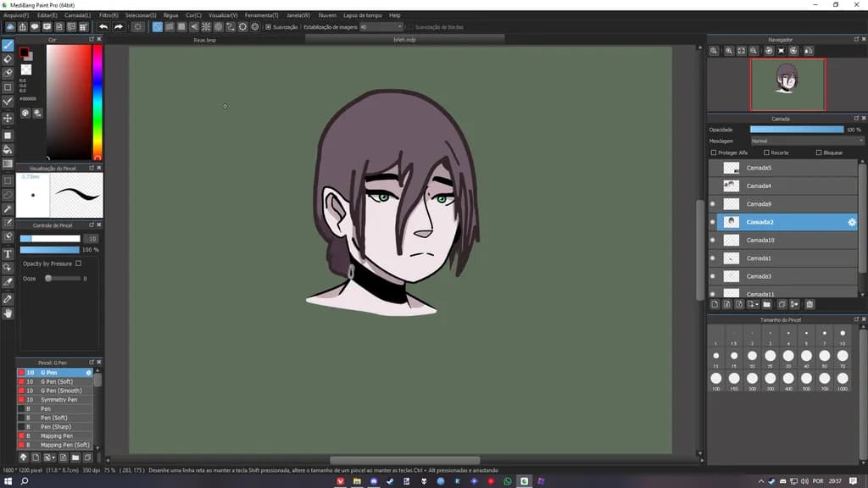Click the foreground color swatch

[x=24, y=53]
